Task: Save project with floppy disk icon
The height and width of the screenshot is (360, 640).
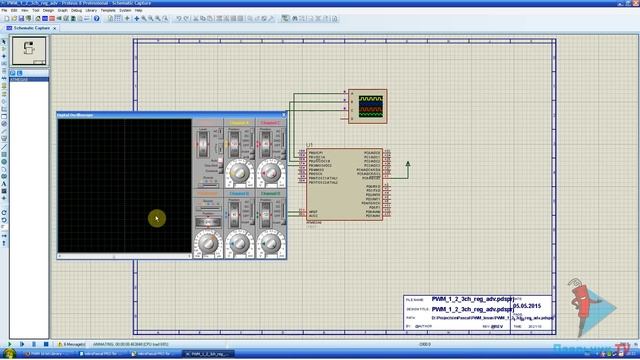Action: click(x=21, y=18)
